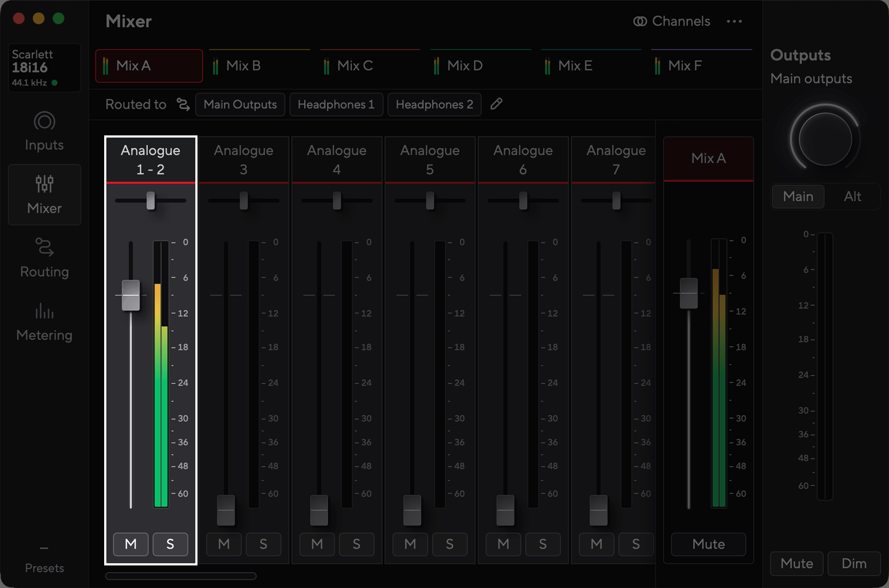The height and width of the screenshot is (588, 889).
Task: Select the Mix A tab
Action: pos(149,66)
